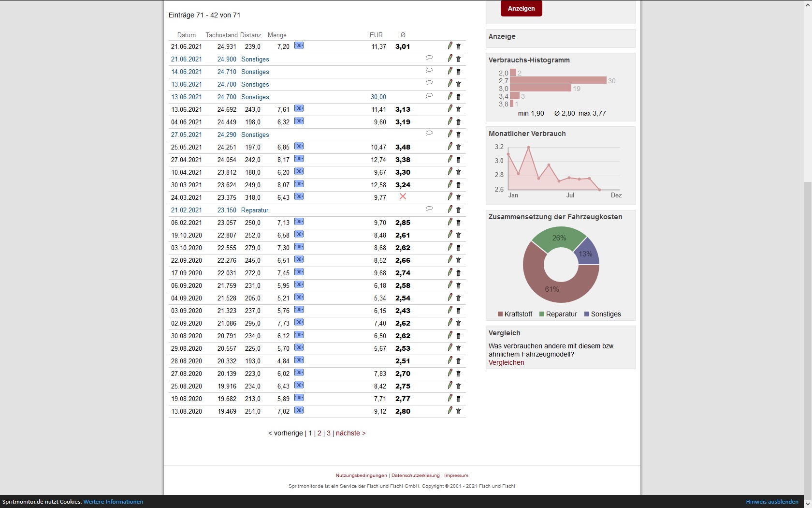Viewport: 812px width, 508px height.
Task: Click the nächste > pagination link
Action: [x=350, y=433]
